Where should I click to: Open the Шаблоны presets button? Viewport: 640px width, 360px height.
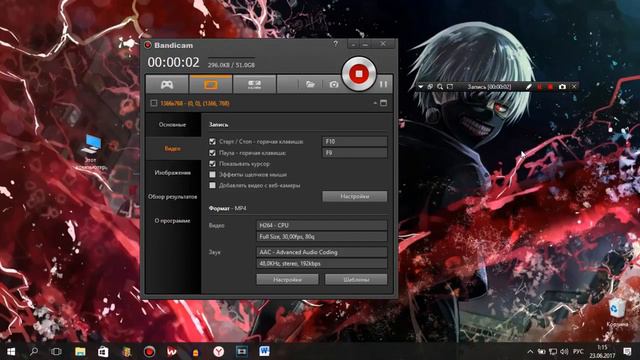click(356, 280)
